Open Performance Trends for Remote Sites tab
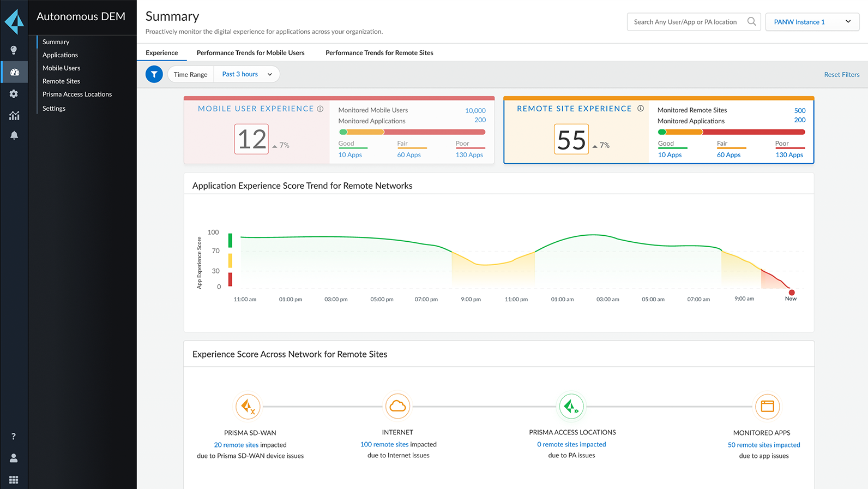 point(379,53)
